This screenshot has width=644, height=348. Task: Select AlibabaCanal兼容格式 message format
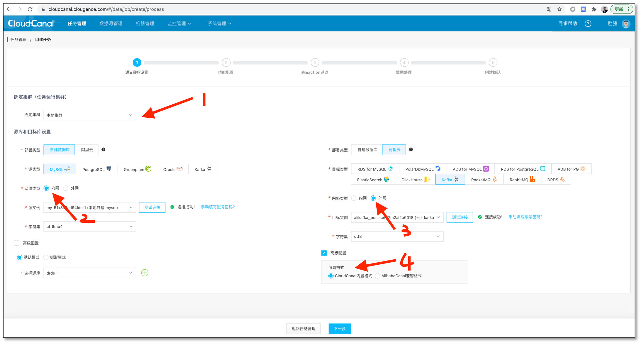click(378, 276)
